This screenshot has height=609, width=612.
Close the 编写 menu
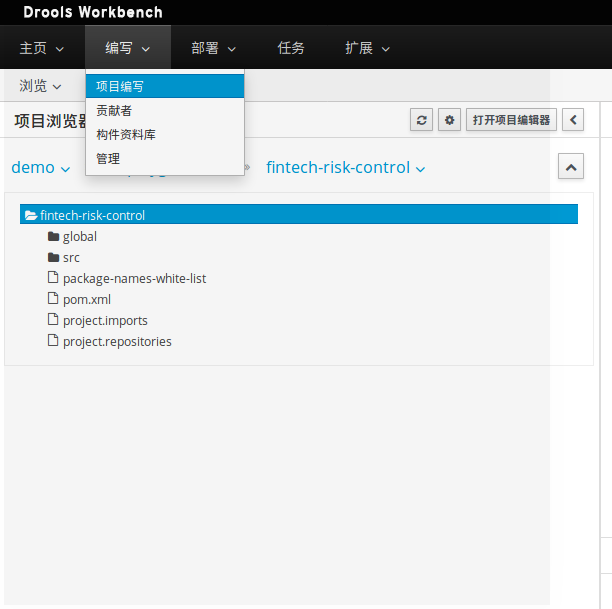[128, 48]
